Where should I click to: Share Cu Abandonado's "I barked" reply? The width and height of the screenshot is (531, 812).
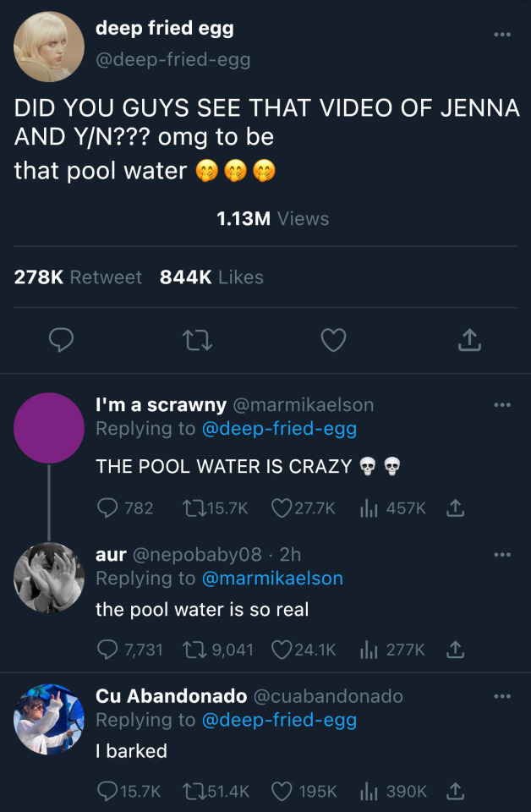455,790
